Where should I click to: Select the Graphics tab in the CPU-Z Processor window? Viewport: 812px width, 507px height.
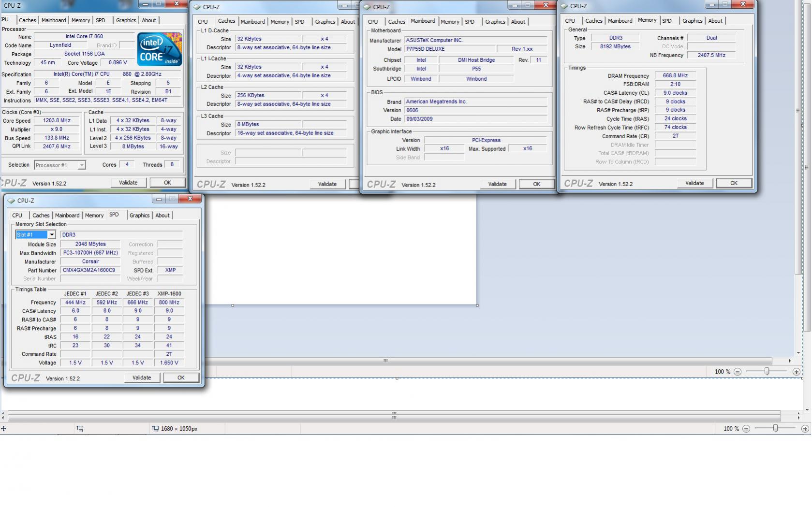[126, 20]
